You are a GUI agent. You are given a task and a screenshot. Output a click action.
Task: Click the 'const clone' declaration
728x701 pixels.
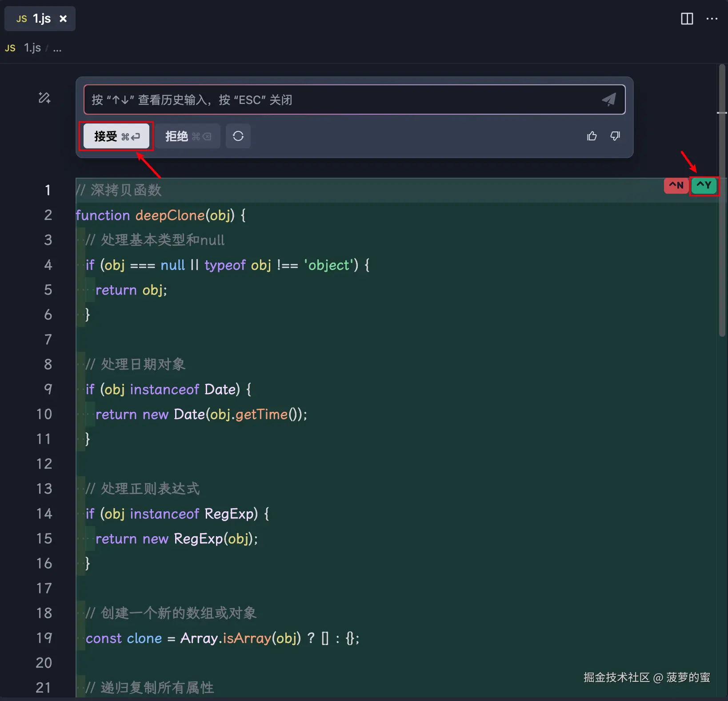(124, 638)
